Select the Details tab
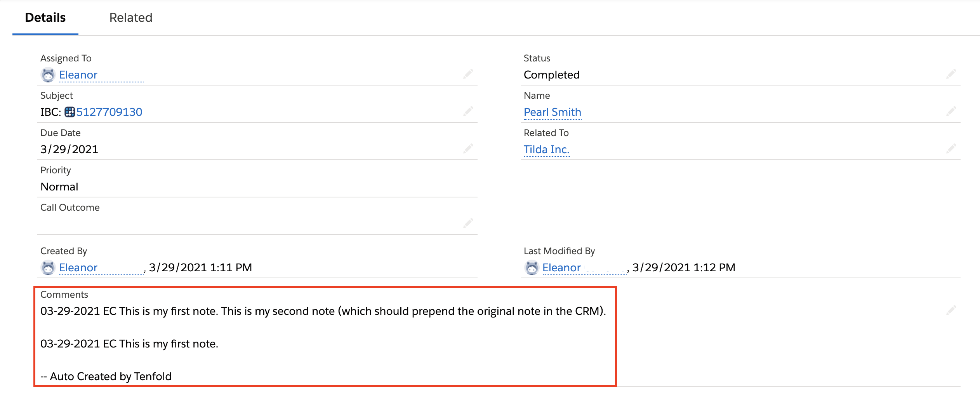The width and height of the screenshot is (980, 412). pyautogui.click(x=45, y=17)
